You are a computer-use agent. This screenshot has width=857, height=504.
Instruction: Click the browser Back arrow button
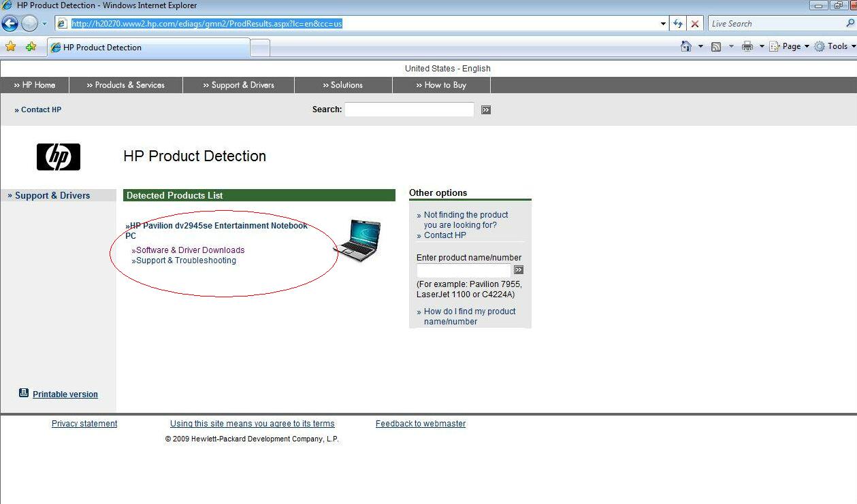click(10, 24)
